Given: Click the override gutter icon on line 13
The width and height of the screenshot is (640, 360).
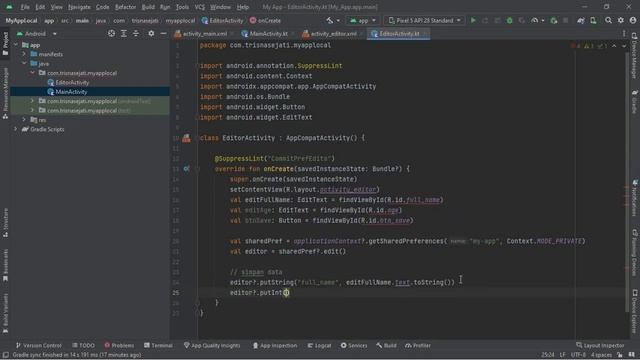Looking at the screenshot, I should (x=186, y=169).
